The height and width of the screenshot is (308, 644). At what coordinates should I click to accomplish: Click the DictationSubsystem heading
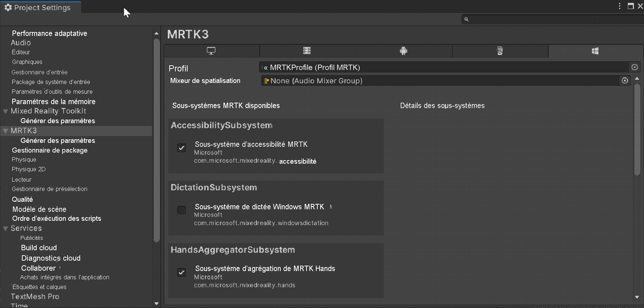click(x=214, y=187)
